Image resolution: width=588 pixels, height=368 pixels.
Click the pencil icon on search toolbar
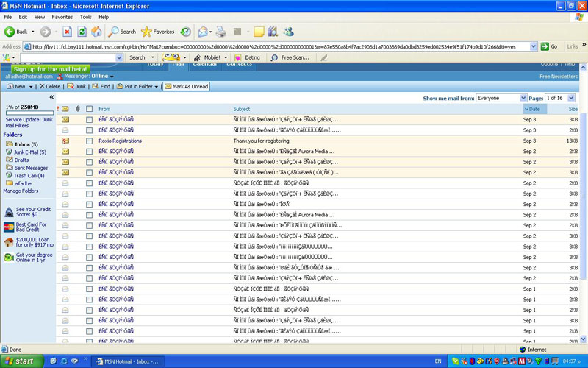click(323, 57)
